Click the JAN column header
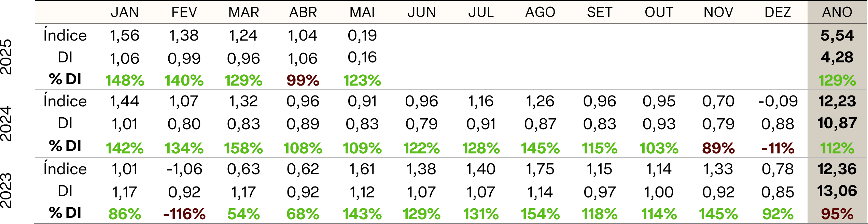Viewport: 868px width, 224px height. pyautogui.click(x=125, y=13)
